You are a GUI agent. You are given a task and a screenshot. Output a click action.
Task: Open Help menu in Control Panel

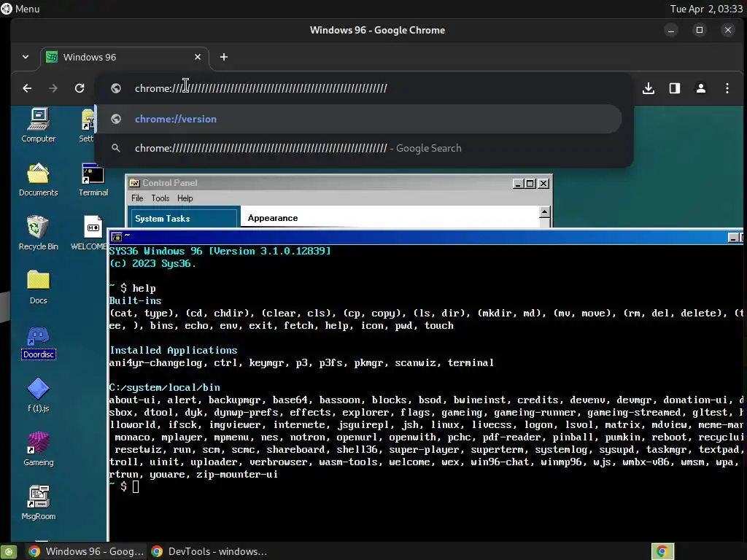185,198
